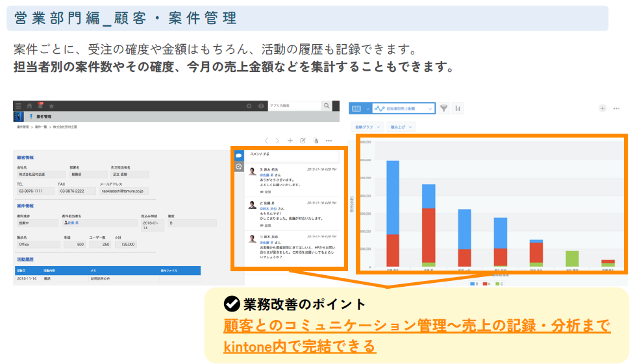This screenshot has width=635, height=364.
Task: Click the user count value 250
Action: click(100, 245)
